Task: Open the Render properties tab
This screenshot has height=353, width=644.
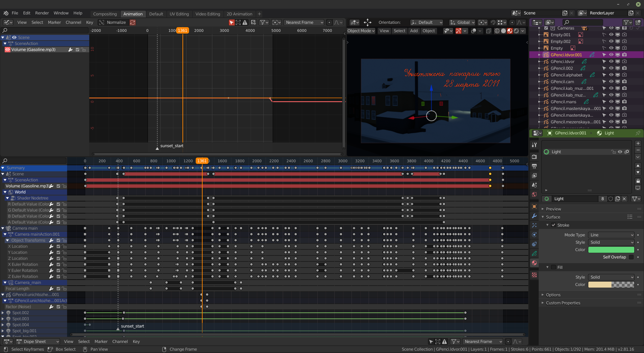Action: tap(534, 157)
